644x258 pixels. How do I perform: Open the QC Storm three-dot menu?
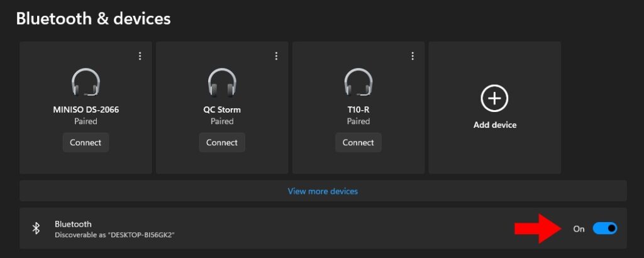(276, 56)
